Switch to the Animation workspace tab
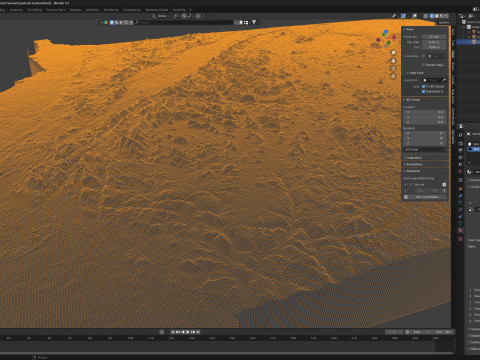Image resolution: width=480 pixels, height=360 pixels. tap(92, 10)
